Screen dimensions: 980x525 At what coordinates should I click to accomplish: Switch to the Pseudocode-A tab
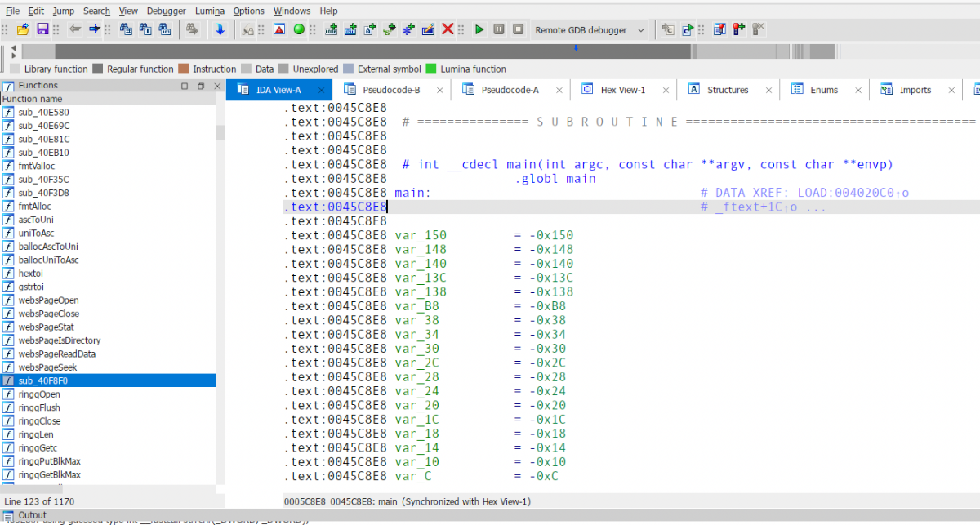510,90
